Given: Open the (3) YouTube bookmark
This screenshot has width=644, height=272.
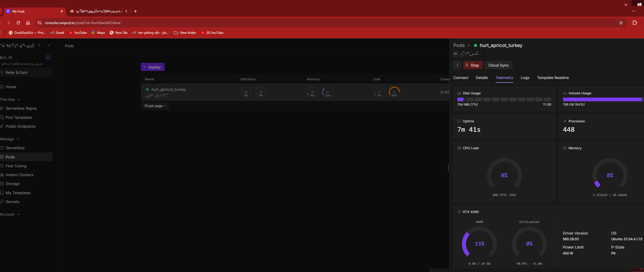Looking at the screenshot, I should click(x=212, y=33).
